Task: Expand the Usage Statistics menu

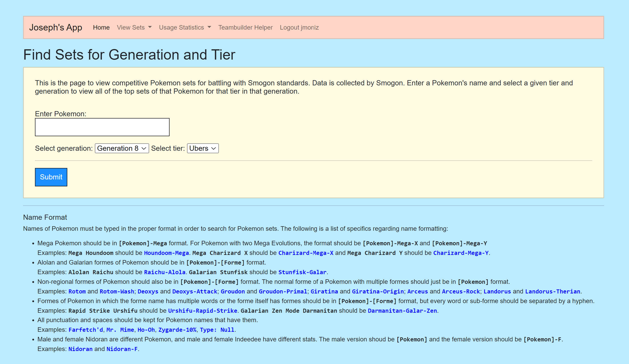Action: pyautogui.click(x=185, y=27)
